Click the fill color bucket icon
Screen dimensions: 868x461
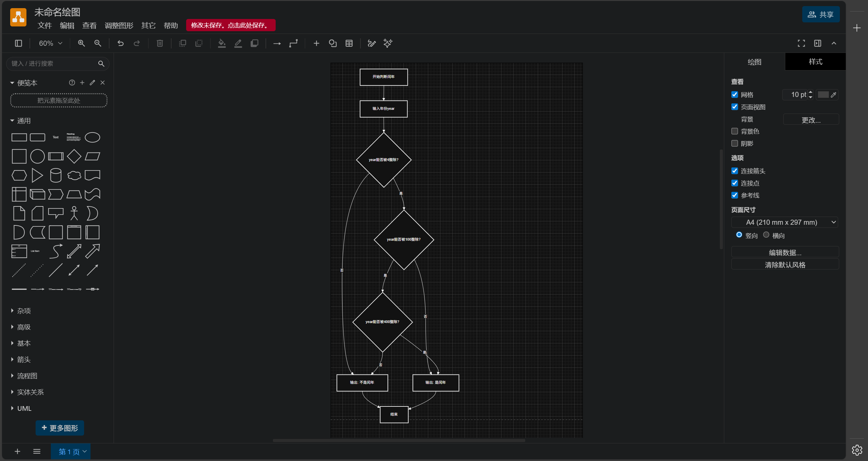point(222,43)
